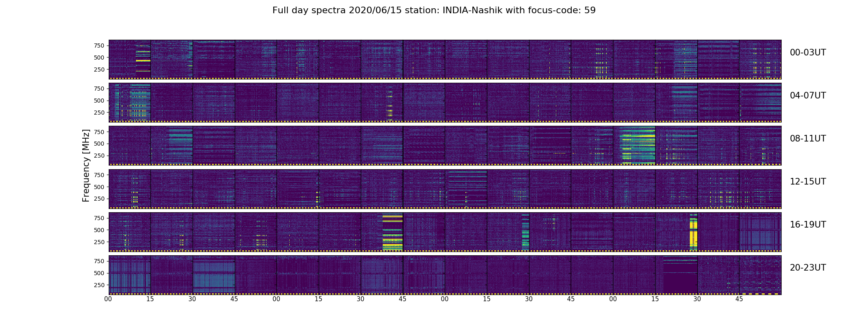
Task: Select the '12-15UT' row label
Action: (808, 182)
